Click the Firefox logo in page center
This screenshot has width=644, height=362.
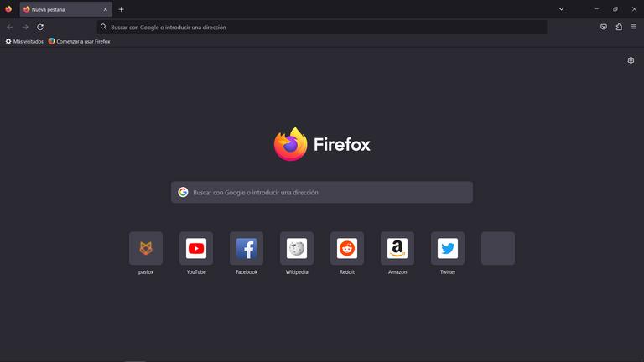click(322, 144)
